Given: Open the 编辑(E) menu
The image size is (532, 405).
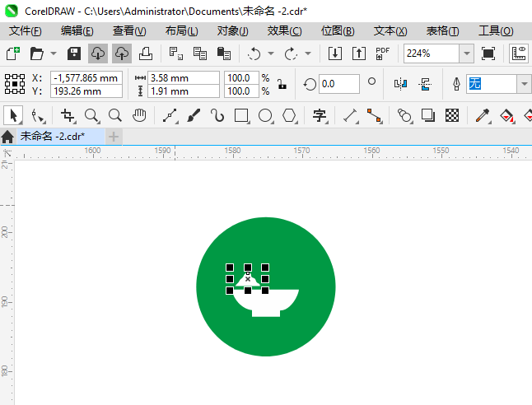Looking at the screenshot, I should point(77,30).
